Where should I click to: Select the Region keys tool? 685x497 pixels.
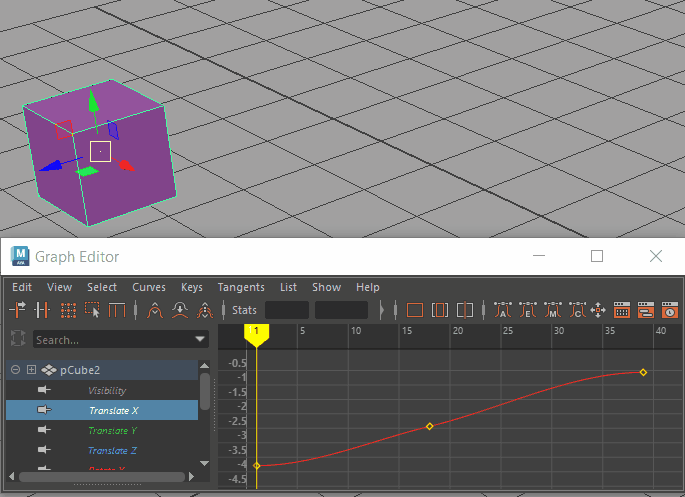(x=92, y=310)
